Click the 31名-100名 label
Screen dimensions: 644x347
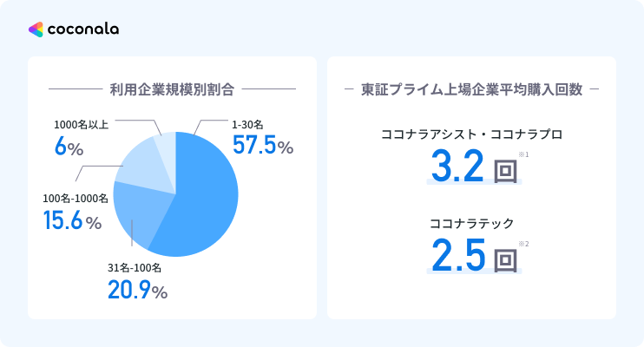(x=135, y=267)
